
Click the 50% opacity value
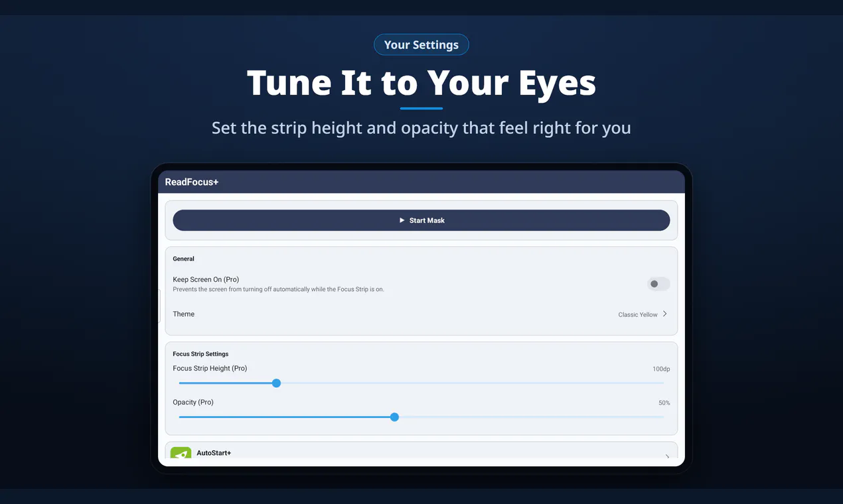(664, 403)
